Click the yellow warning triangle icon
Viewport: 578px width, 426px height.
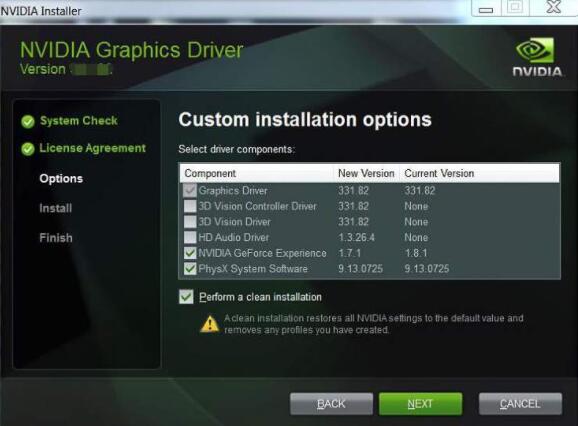point(209,324)
